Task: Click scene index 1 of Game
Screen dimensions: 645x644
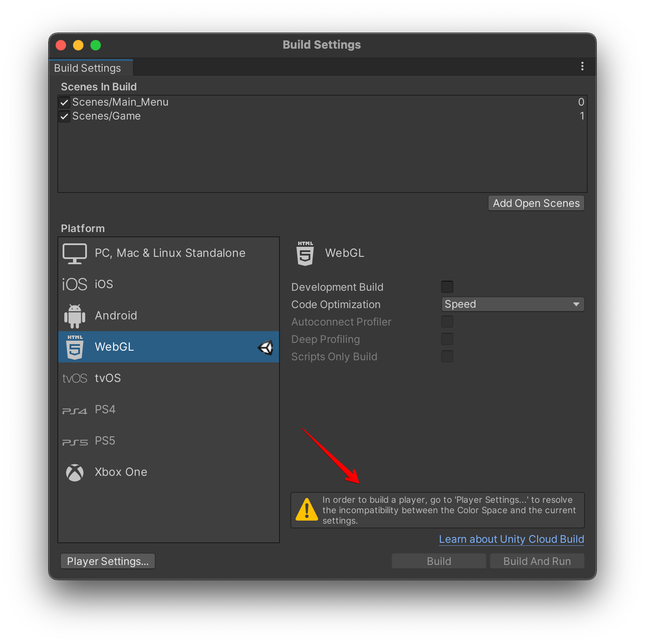Action: click(x=582, y=116)
